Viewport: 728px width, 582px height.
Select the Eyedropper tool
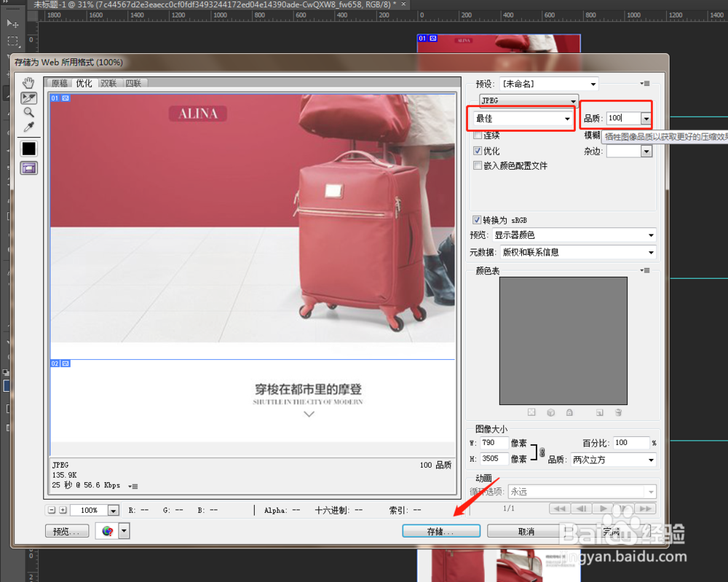pyautogui.click(x=28, y=126)
